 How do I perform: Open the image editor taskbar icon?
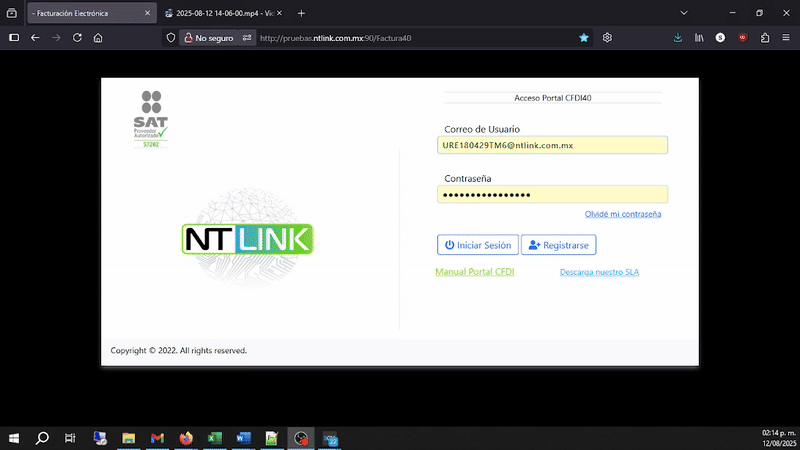(x=272, y=438)
